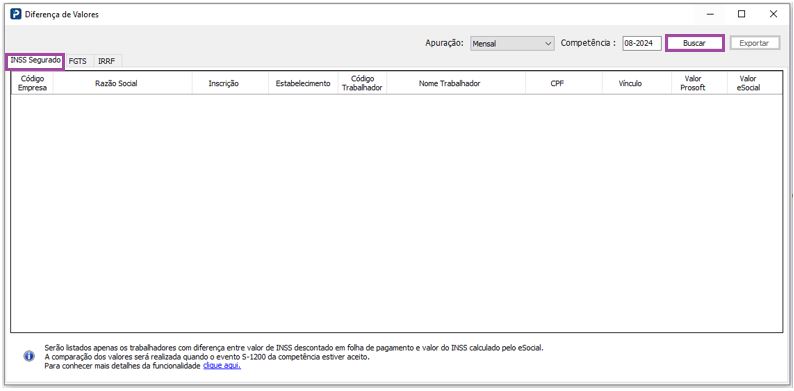Open the 'clique aqui' help link
Image resolution: width=794 pixels, height=391 pixels.
pos(222,366)
